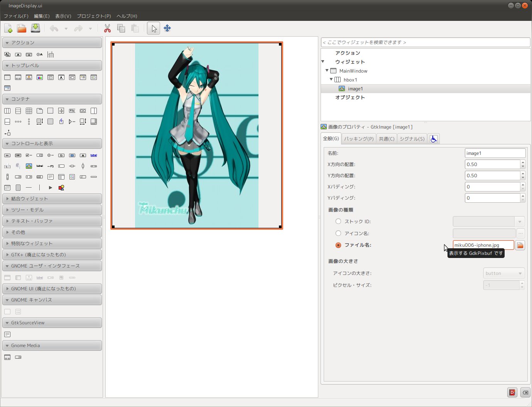The height and width of the screenshot is (407, 532).
Task: Increase the X方向の配置 value with up arrow
Action: [523, 162]
